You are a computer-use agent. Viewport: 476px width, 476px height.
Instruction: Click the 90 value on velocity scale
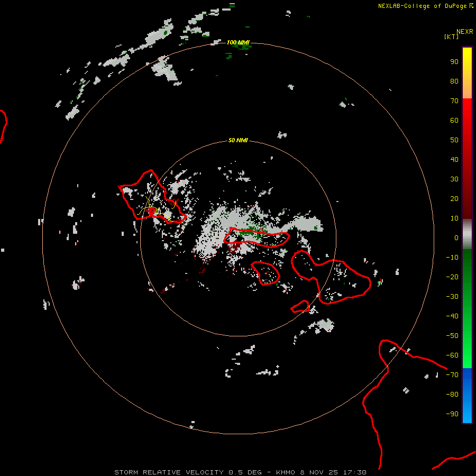pos(454,62)
